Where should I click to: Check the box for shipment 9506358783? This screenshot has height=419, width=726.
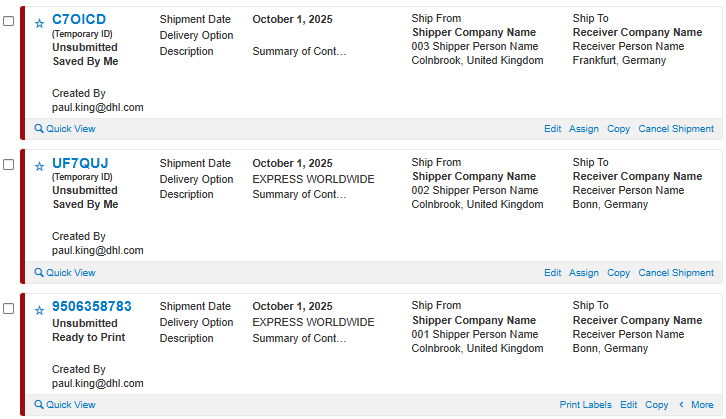9,309
